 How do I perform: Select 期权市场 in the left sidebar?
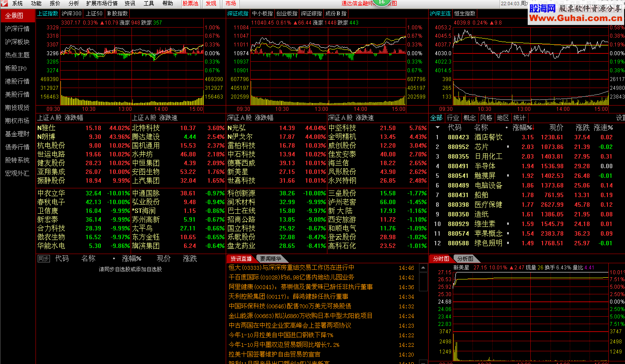coord(18,121)
